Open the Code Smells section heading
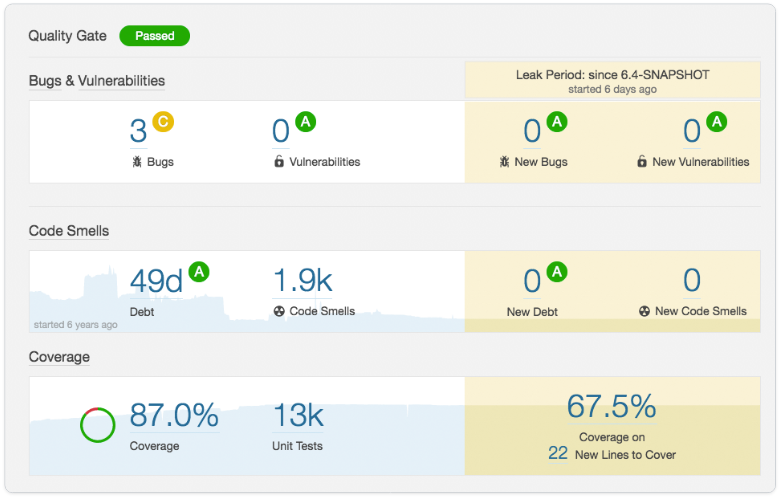 point(69,231)
